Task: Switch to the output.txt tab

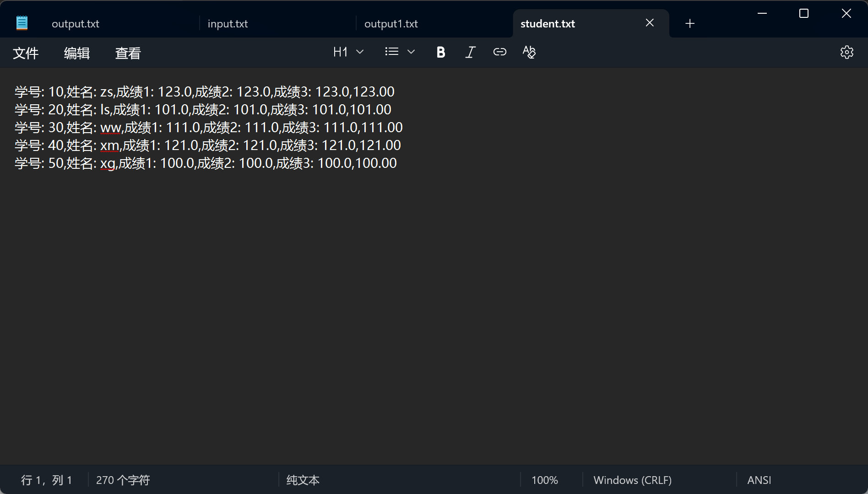Action: [76, 24]
